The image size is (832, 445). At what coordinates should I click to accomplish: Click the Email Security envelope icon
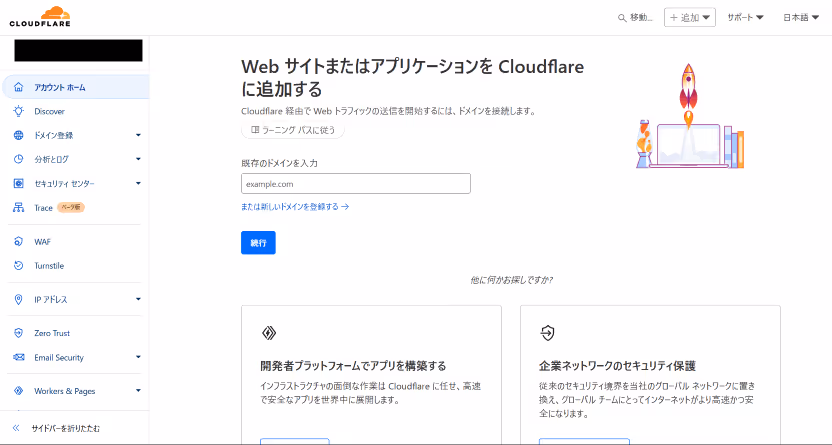(19, 357)
